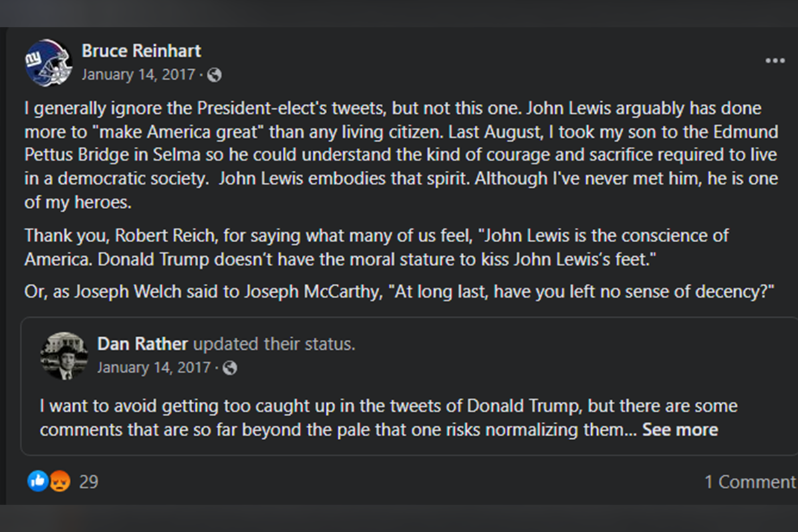
Task: Open Bruce Reinhart's Giants helmet profile picture
Action: (x=49, y=62)
